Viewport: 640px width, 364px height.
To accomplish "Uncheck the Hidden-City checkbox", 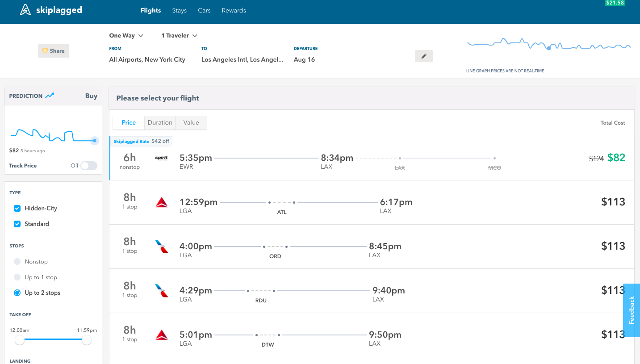I will 17,208.
